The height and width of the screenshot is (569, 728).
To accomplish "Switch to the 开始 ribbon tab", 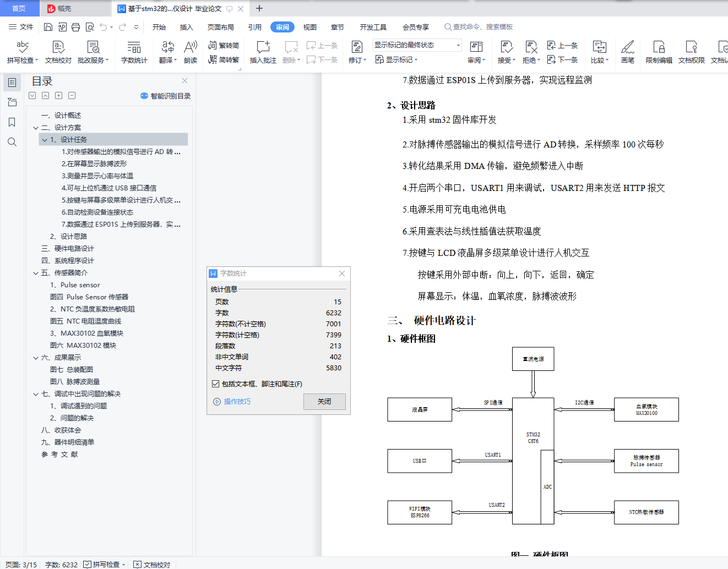I will (159, 27).
